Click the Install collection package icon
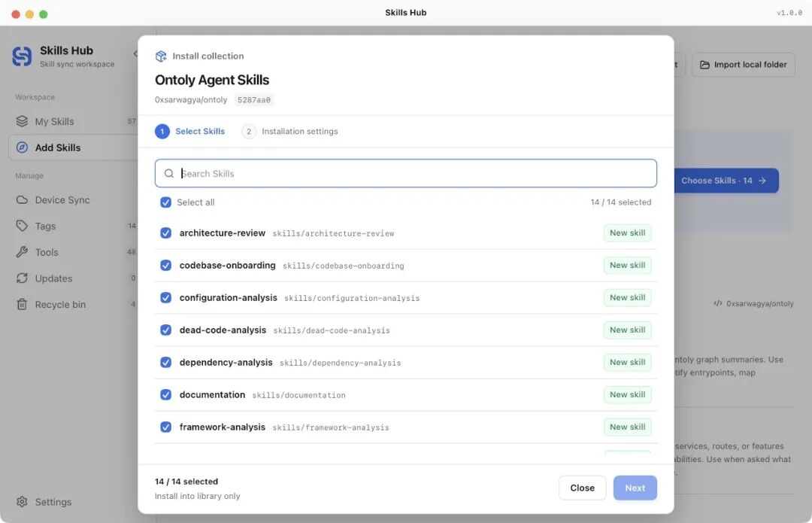This screenshot has width=812, height=523. [x=161, y=56]
